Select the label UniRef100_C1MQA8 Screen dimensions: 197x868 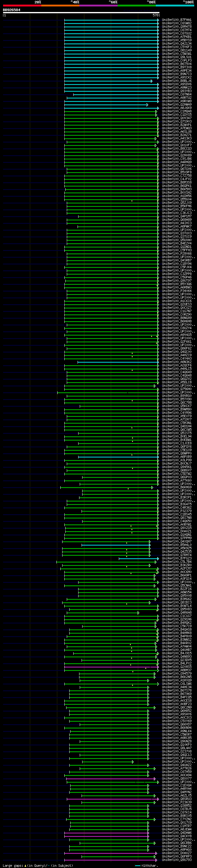[176, 111]
